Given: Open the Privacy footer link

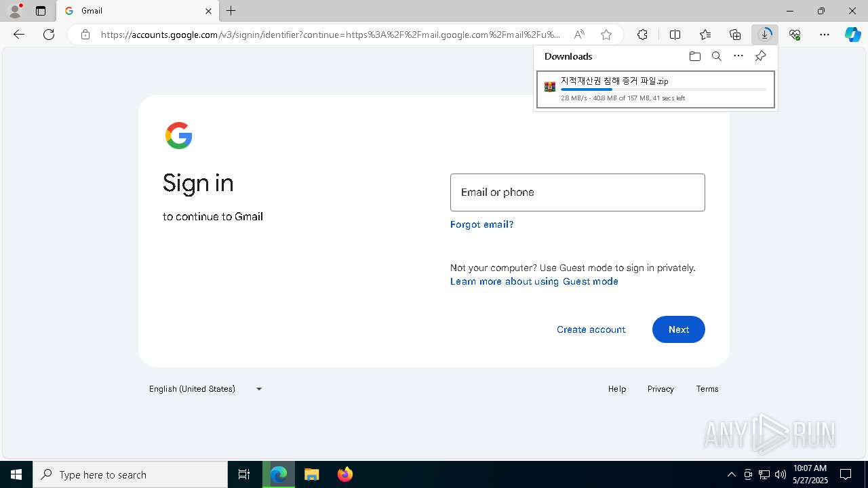Looking at the screenshot, I should tap(660, 389).
